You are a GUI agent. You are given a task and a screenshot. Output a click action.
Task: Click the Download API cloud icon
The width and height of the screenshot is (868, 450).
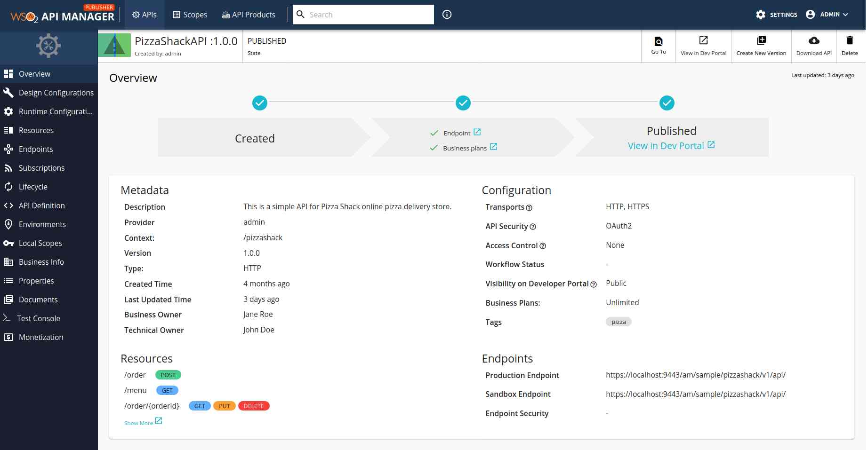[814, 40]
